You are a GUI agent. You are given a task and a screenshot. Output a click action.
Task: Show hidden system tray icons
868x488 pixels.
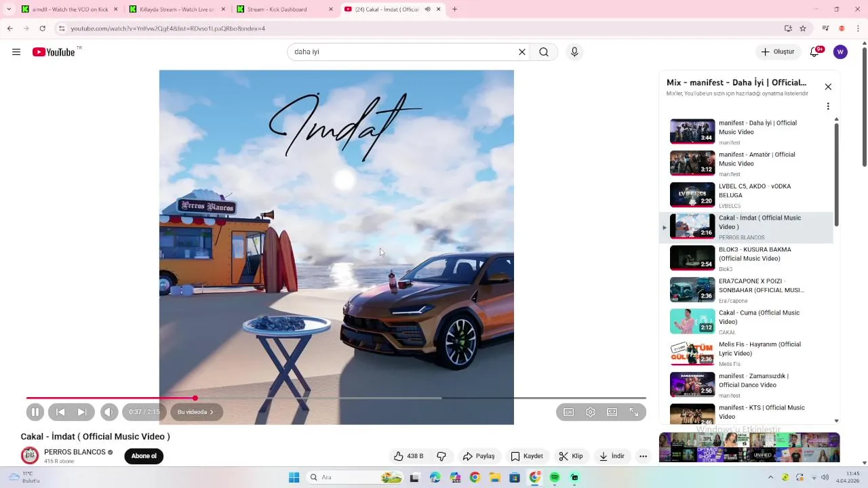[x=770, y=478]
